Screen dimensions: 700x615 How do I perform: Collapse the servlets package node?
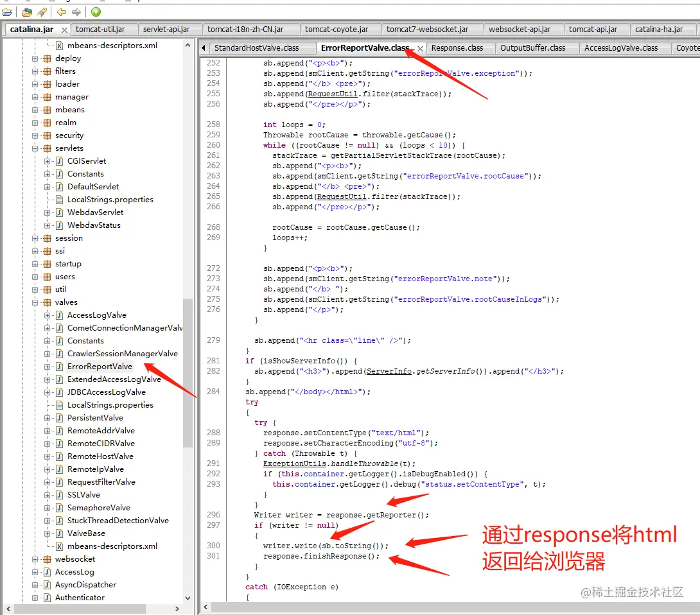point(35,148)
